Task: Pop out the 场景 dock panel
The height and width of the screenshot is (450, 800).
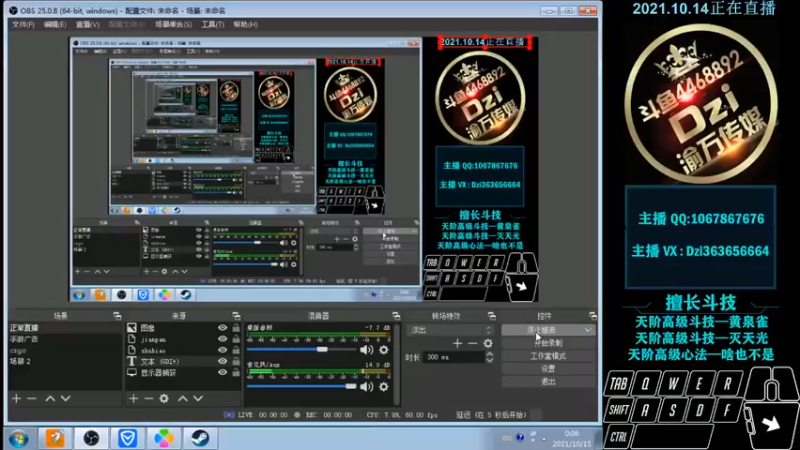Action: coord(117,316)
